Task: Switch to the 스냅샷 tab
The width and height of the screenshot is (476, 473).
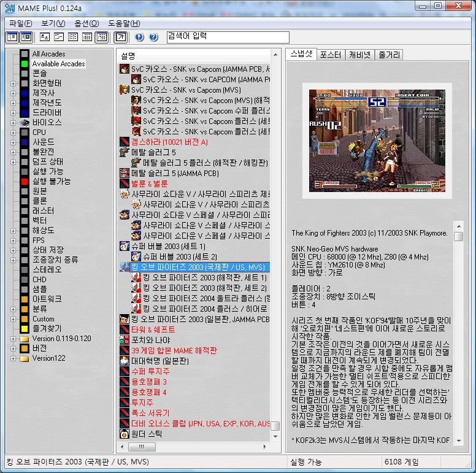Action: click(301, 54)
